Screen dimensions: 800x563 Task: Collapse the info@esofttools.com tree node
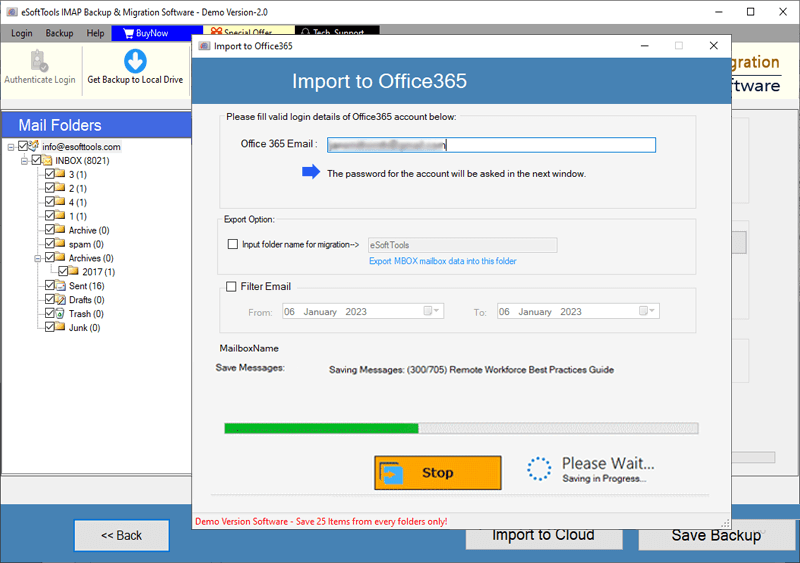tap(11, 147)
